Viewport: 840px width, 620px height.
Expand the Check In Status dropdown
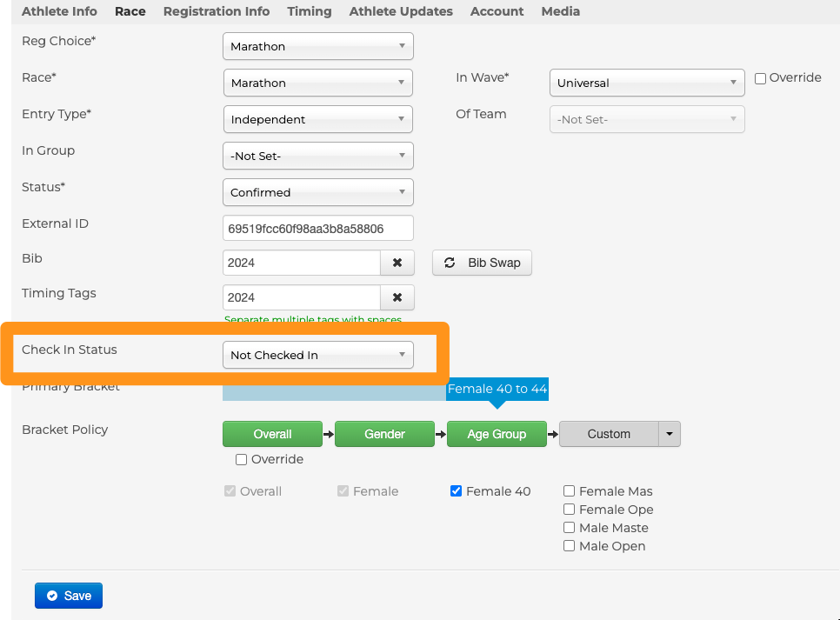317,355
